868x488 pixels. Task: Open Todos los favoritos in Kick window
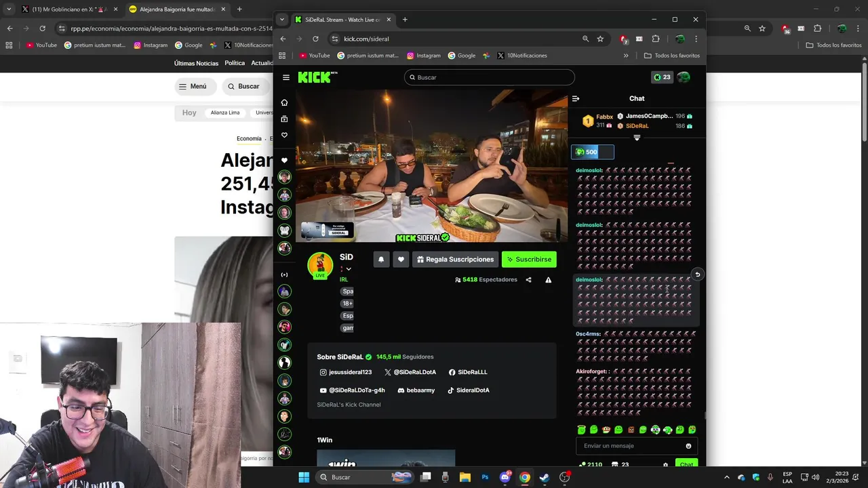(672, 56)
